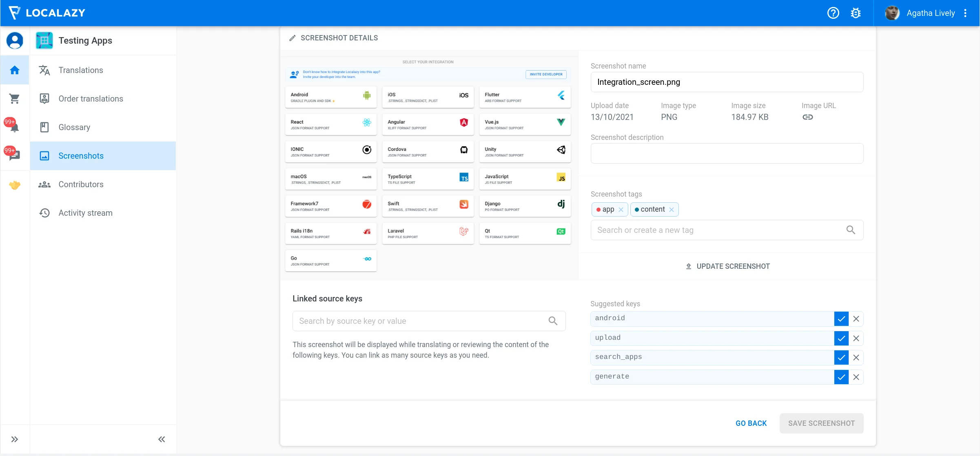The height and width of the screenshot is (456, 980).
Task: Click the search icon in the tag field
Action: coord(851,230)
